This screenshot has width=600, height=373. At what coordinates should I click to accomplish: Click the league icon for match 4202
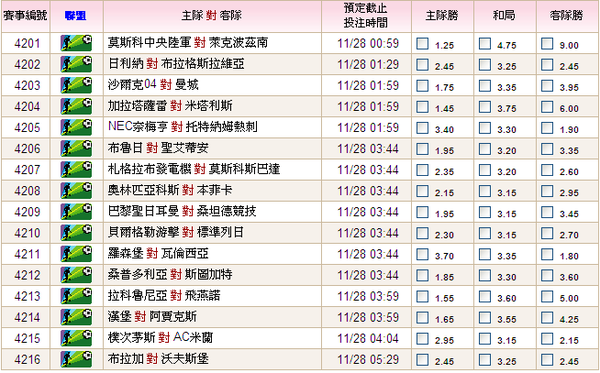pos(76,64)
